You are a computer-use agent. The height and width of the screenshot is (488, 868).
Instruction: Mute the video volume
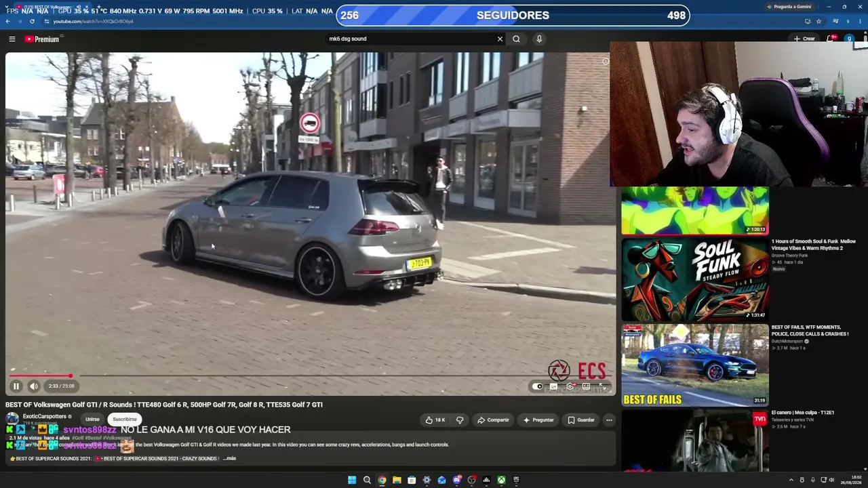tap(34, 386)
